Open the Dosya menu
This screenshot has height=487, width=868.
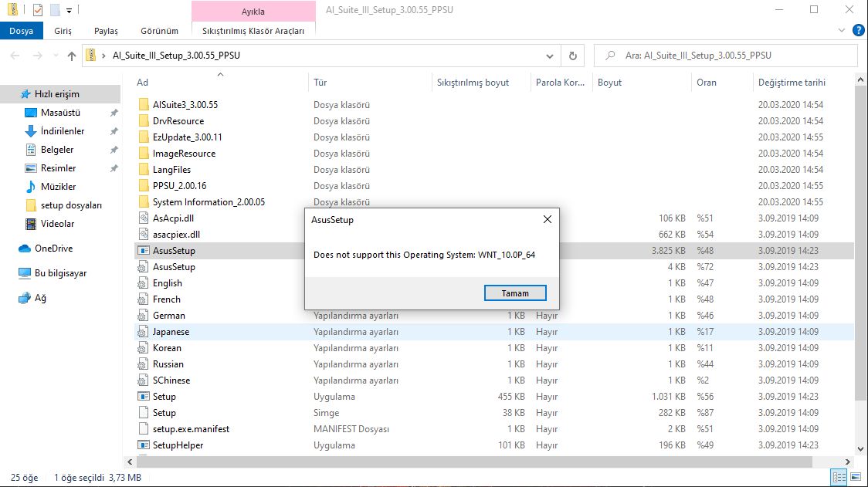tap(21, 31)
